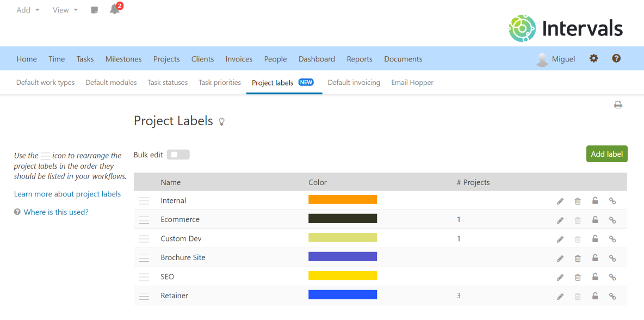
Task: Open the help question mark icon
Action: [x=616, y=59]
